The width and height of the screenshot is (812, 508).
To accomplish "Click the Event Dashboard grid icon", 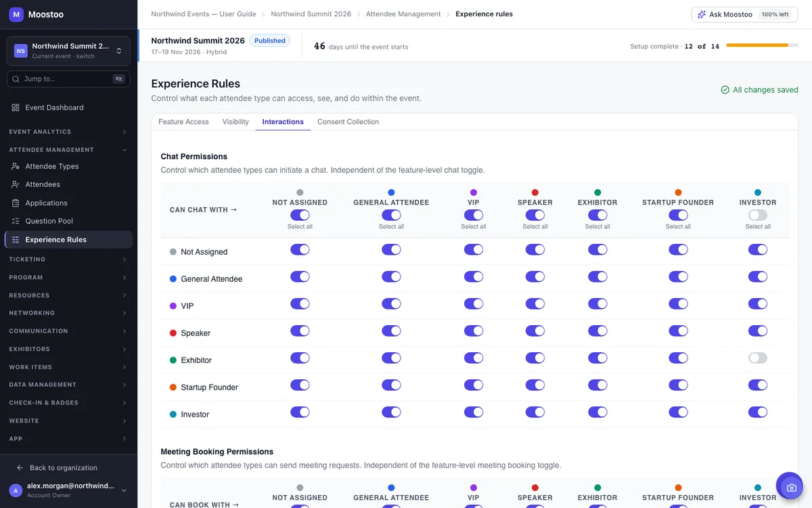I will click(16, 108).
